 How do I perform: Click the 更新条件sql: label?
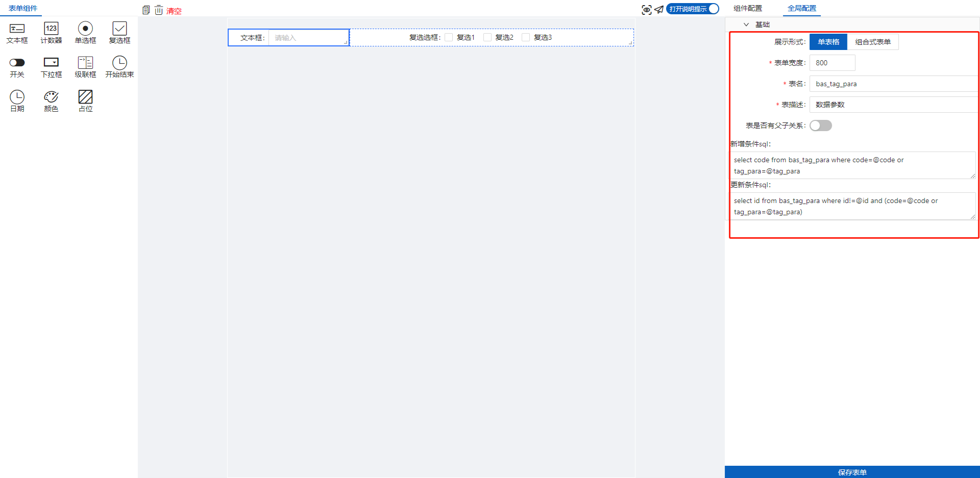pos(750,185)
